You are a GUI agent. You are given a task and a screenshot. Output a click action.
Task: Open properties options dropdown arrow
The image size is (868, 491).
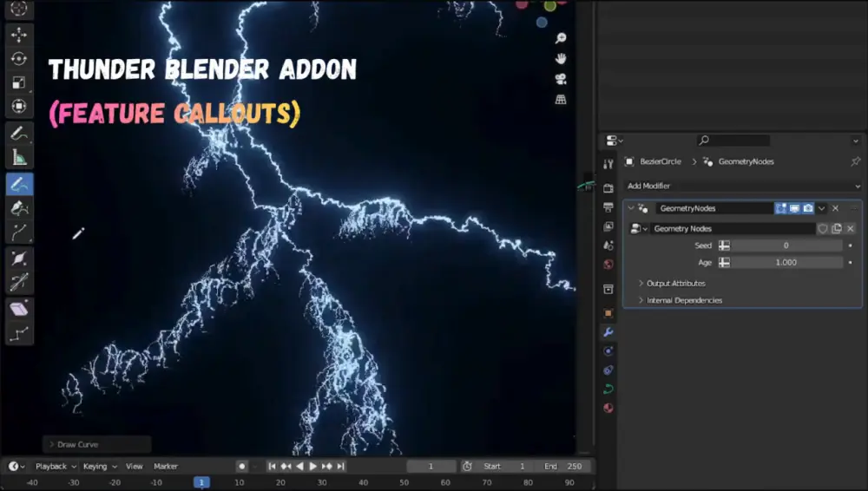click(x=856, y=141)
